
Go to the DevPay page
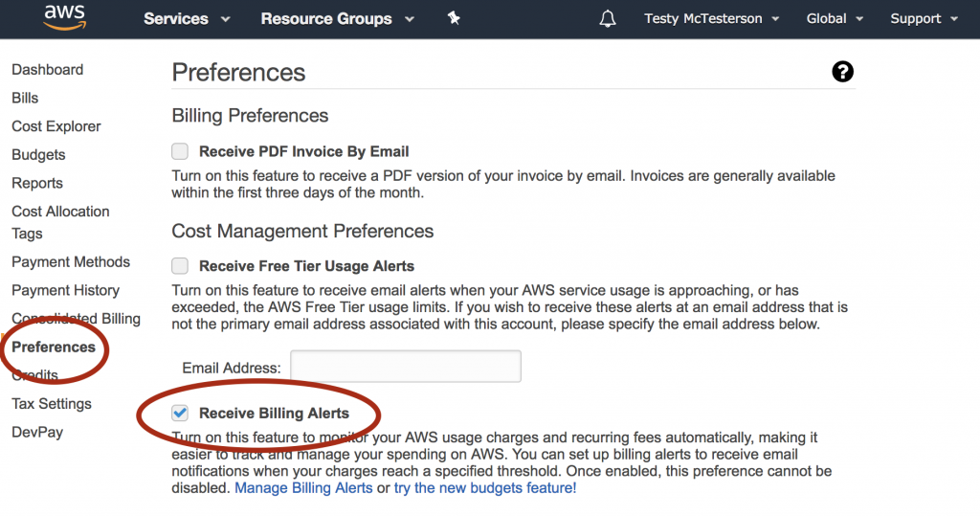pos(37,432)
